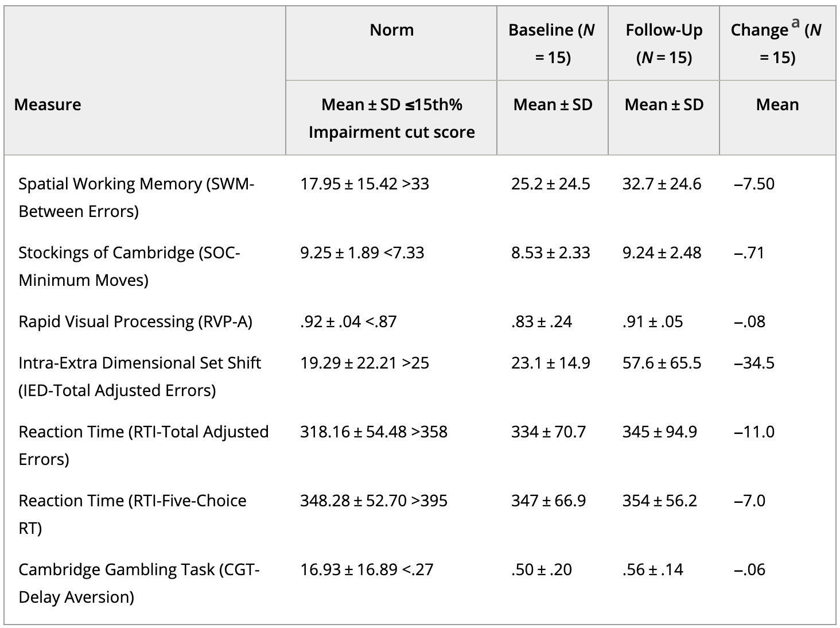
Task: Select the norm value 318.16 ± 54.48 >358
Action: (x=374, y=432)
